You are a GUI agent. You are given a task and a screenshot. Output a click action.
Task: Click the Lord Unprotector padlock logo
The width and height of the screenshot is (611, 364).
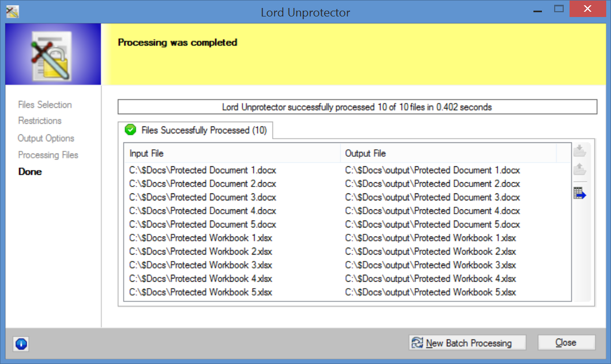(52, 55)
